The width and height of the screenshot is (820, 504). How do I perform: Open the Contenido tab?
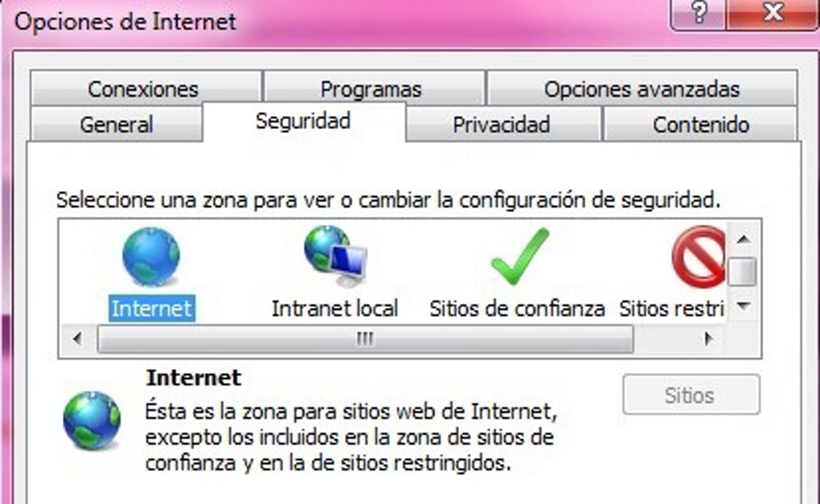[700, 124]
